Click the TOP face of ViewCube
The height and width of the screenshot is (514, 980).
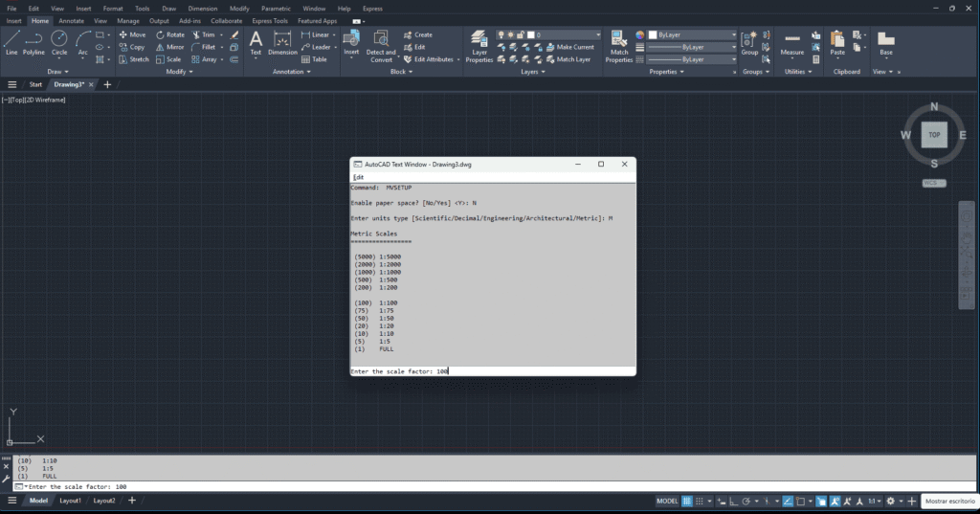pos(934,134)
